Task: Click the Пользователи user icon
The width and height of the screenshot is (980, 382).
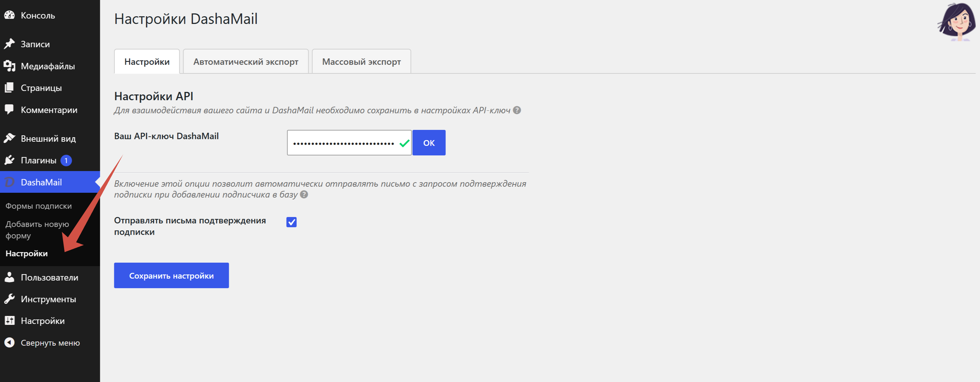Action: pos(10,277)
